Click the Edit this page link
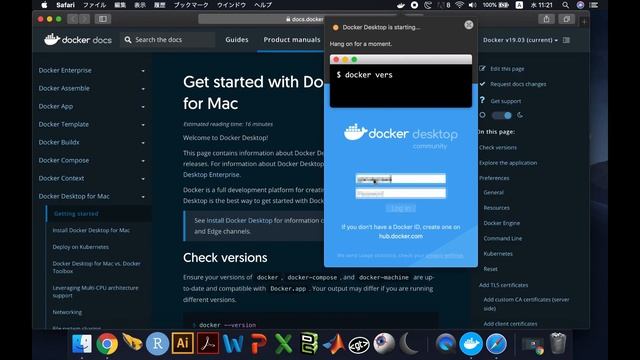 (x=507, y=69)
